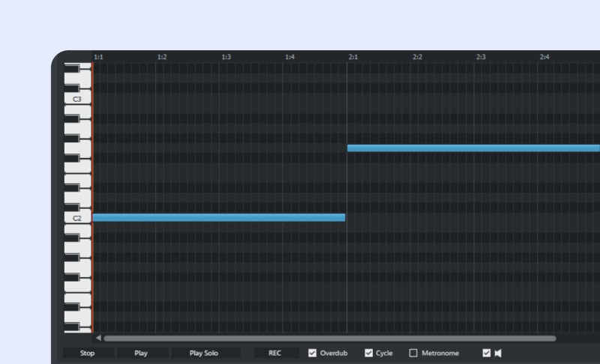Click the C2 piano key
The width and height of the screenshot is (600, 364).
(77, 219)
